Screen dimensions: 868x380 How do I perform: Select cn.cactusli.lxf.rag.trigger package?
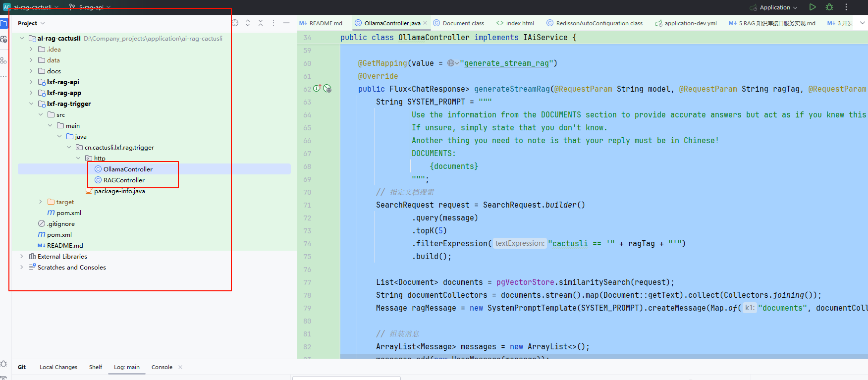(x=119, y=147)
